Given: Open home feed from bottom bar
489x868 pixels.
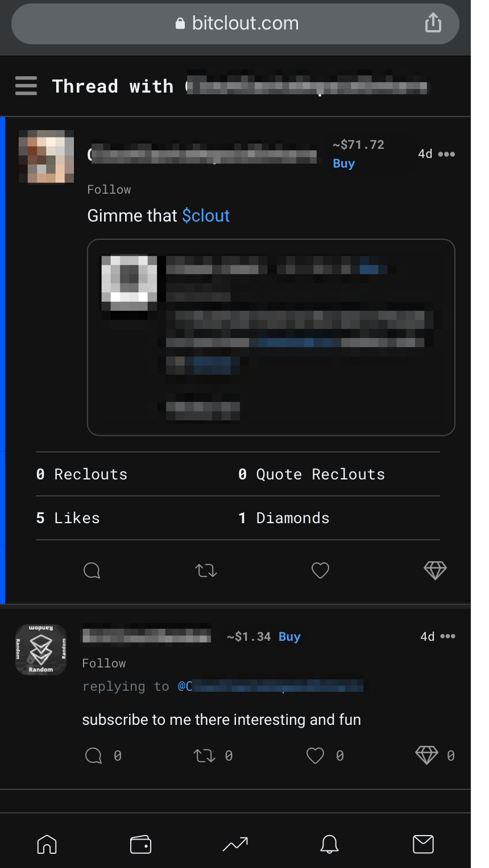Looking at the screenshot, I should coord(47,844).
